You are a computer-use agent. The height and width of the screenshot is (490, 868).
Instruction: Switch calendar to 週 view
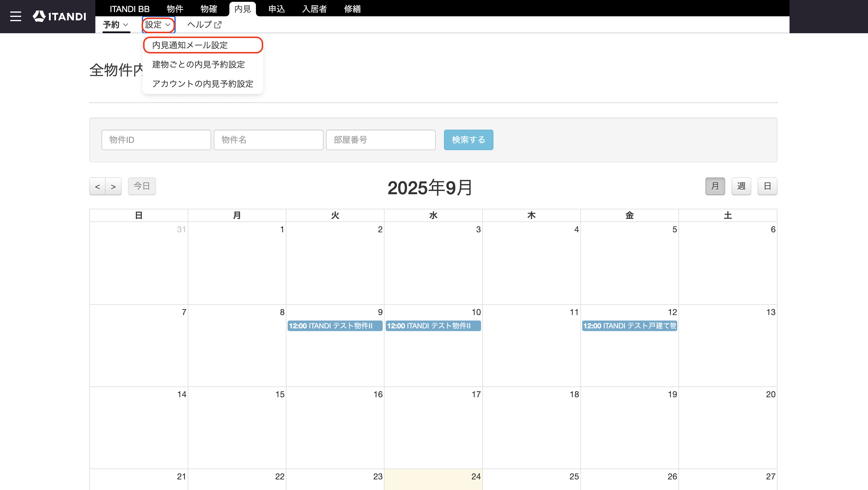click(741, 186)
